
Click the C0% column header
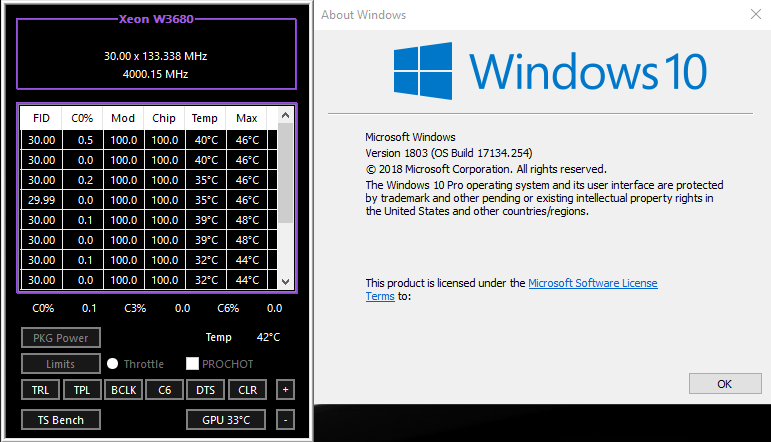click(82, 118)
